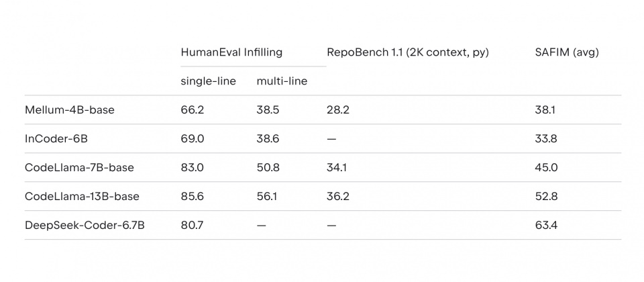This screenshot has height=282, width=644.
Task: Select CodeLlama-13B SAFIM score 52.8
Action: click(546, 197)
